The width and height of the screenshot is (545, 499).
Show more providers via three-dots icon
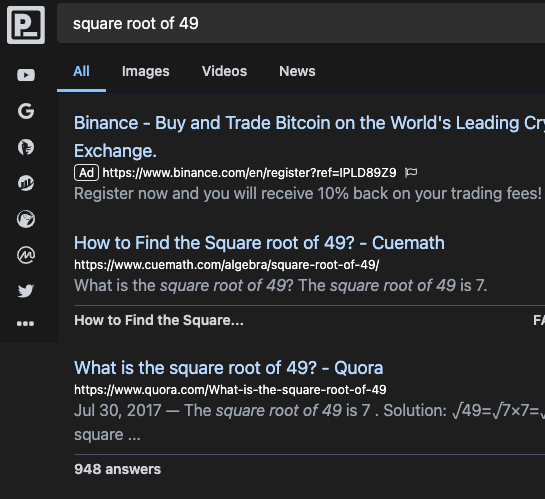pyautogui.click(x=26, y=324)
